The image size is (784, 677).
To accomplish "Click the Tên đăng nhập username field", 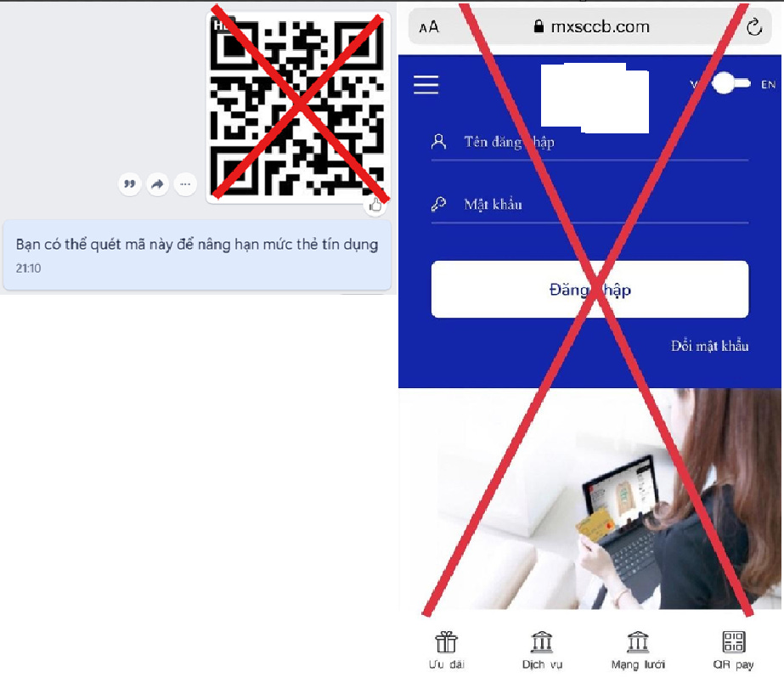I will coord(590,143).
